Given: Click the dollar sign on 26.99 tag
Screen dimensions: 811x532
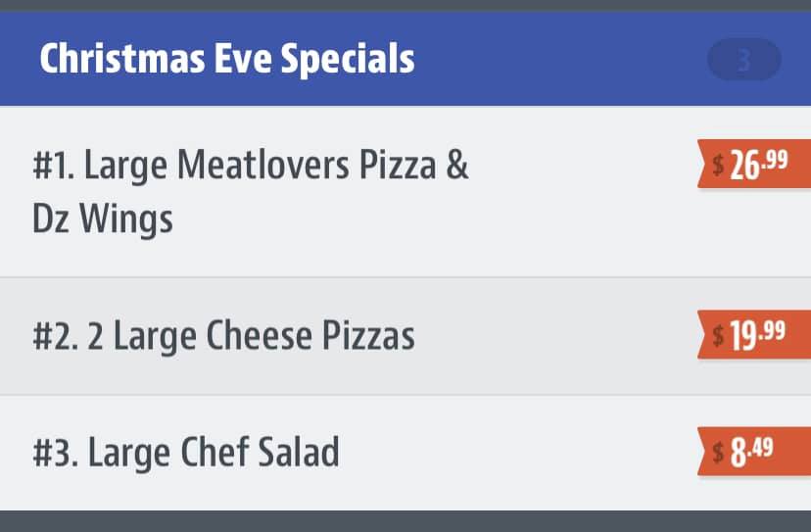Looking at the screenshot, I should coord(718,165).
